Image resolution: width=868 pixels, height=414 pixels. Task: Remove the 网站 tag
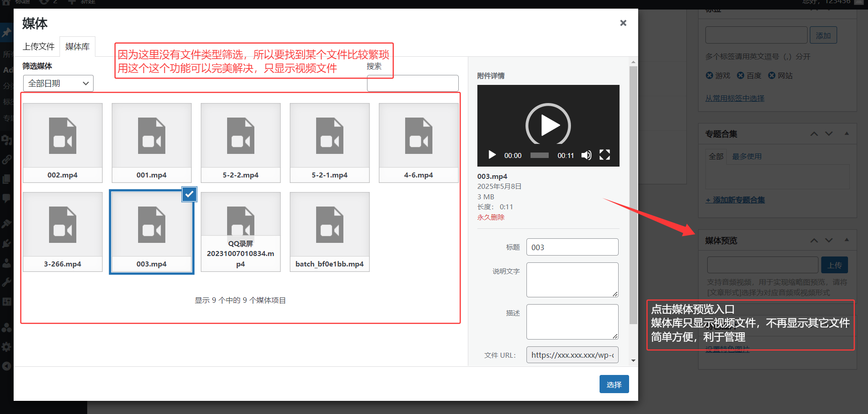click(x=772, y=75)
